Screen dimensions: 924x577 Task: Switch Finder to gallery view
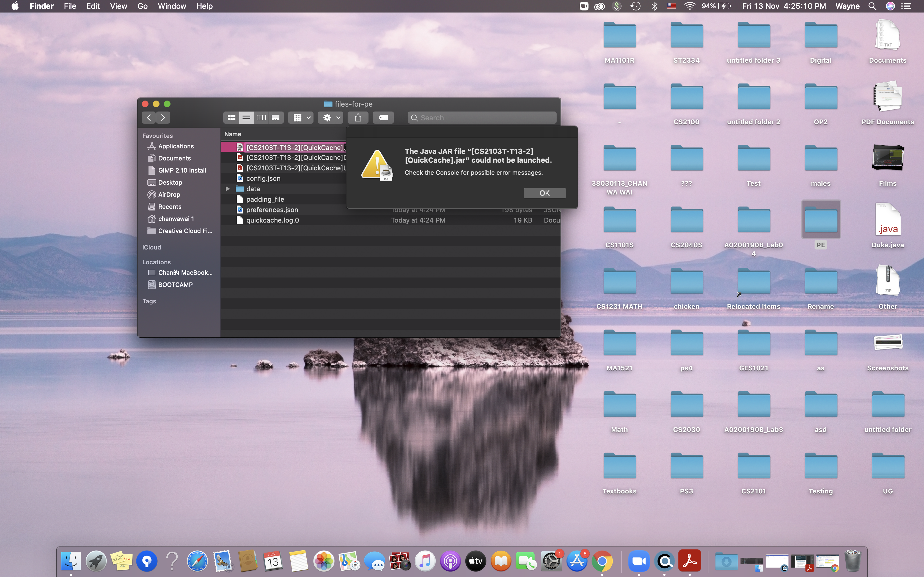coord(276,118)
